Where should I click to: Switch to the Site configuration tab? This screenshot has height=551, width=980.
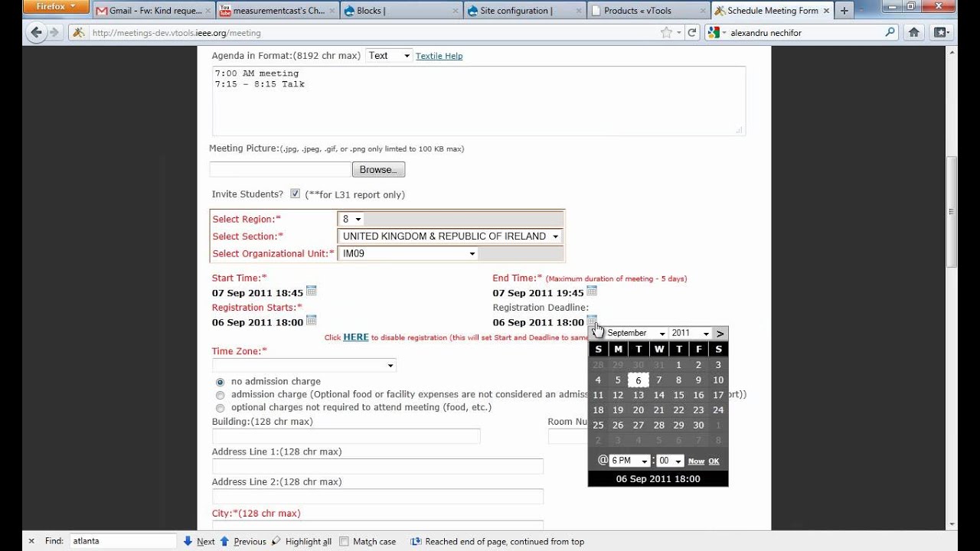[x=524, y=11]
